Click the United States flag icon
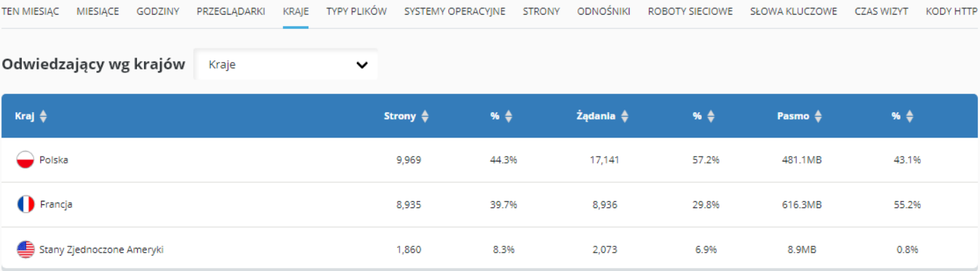 point(25,249)
